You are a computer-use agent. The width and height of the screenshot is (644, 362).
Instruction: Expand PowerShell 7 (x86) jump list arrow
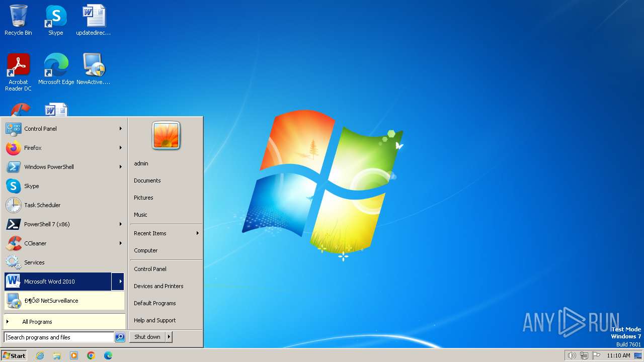120,224
